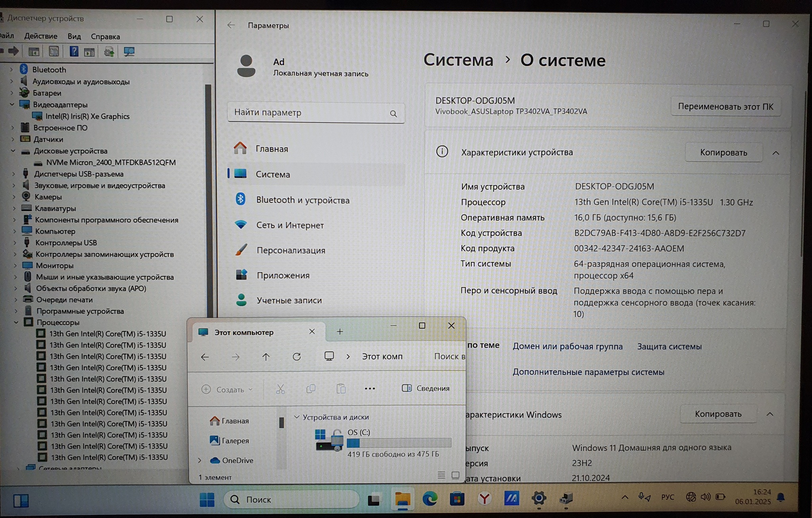Open Yandex Browser from the taskbar
The width and height of the screenshot is (812, 518).
[x=484, y=499]
